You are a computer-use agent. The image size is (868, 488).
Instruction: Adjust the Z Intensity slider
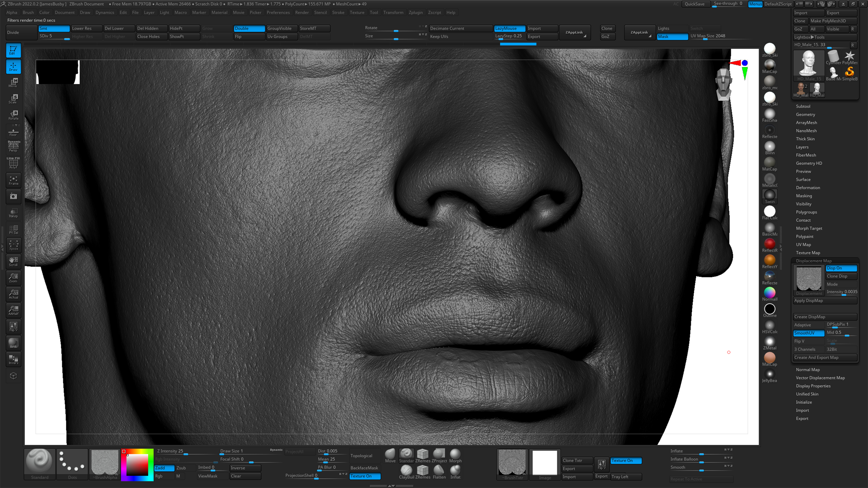tap(186, 455)
